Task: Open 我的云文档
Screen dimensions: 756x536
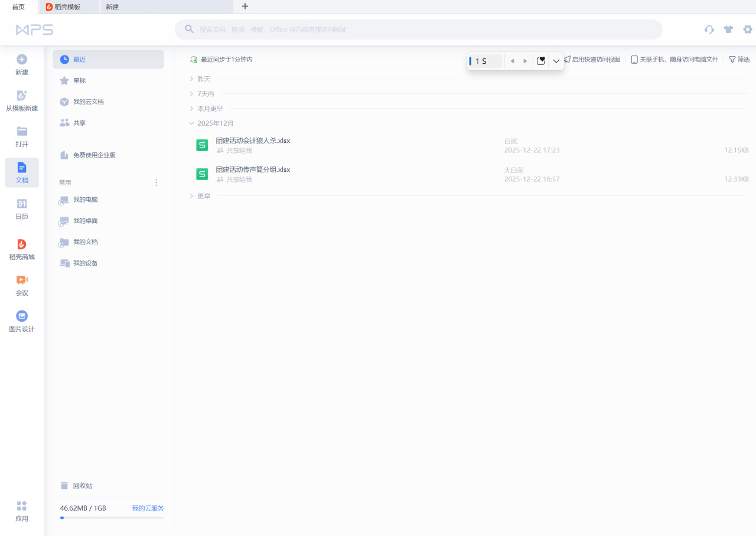Action: tap(108, 102)
